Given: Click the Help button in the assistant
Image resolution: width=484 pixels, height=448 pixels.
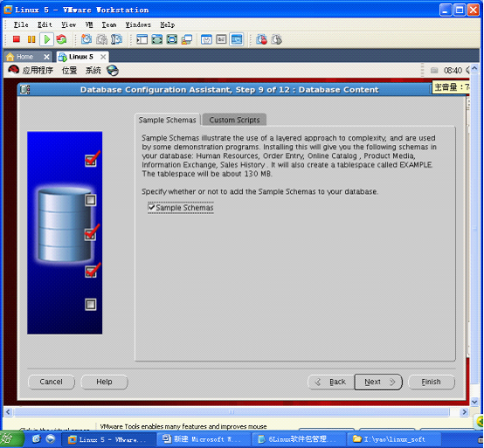Looking at the screenshot, I should [104, 382].
